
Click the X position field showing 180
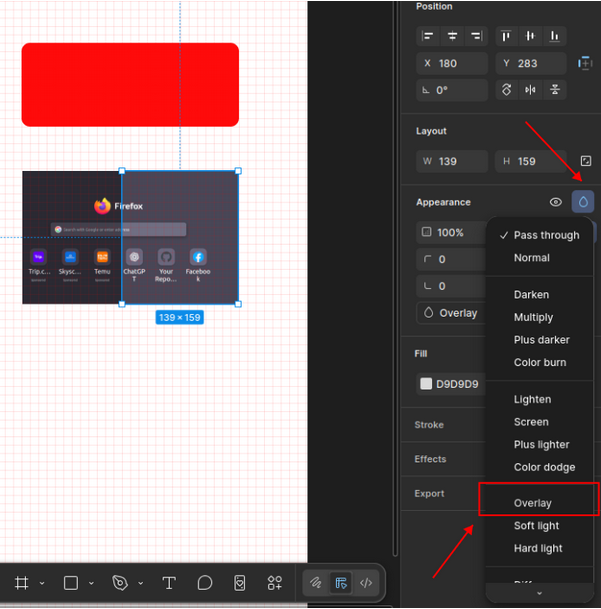coord(452,63)
